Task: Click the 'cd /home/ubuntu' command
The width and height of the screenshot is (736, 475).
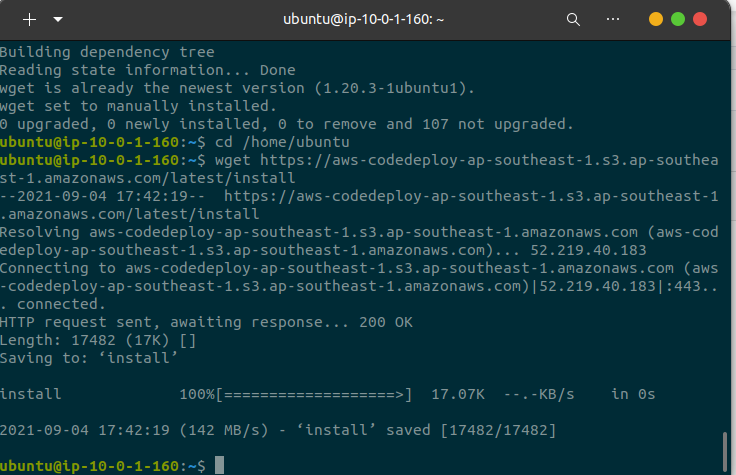Action: tap(282, 142)
